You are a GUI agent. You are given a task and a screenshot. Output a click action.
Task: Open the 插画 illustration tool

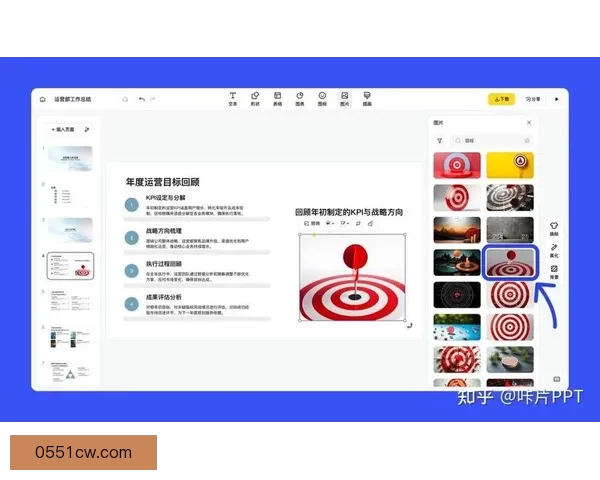[367, 99]
